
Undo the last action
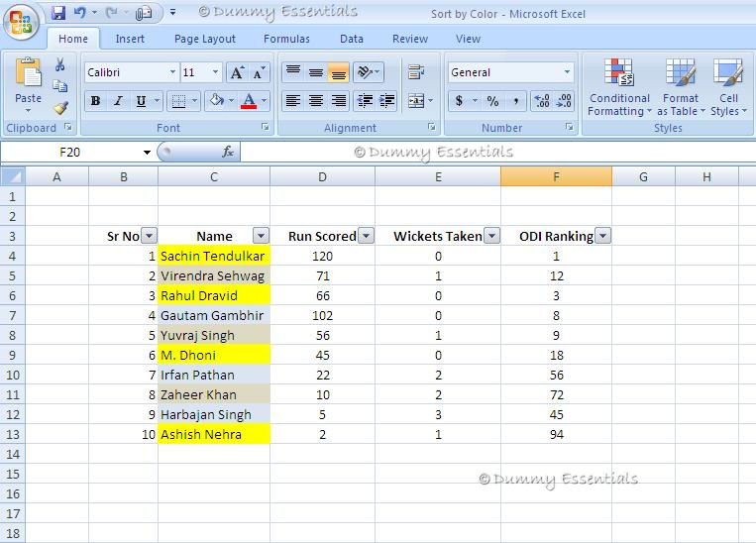(x=79, y=13)
